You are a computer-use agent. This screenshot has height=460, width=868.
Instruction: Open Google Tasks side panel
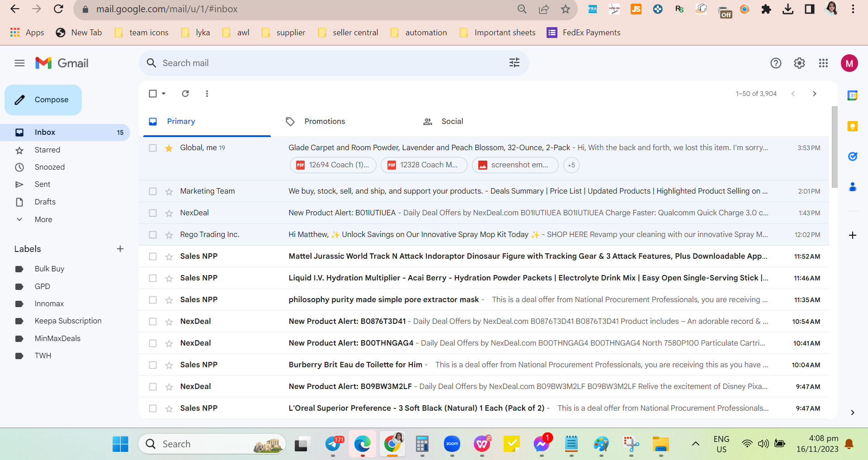[x=853, y=156]
